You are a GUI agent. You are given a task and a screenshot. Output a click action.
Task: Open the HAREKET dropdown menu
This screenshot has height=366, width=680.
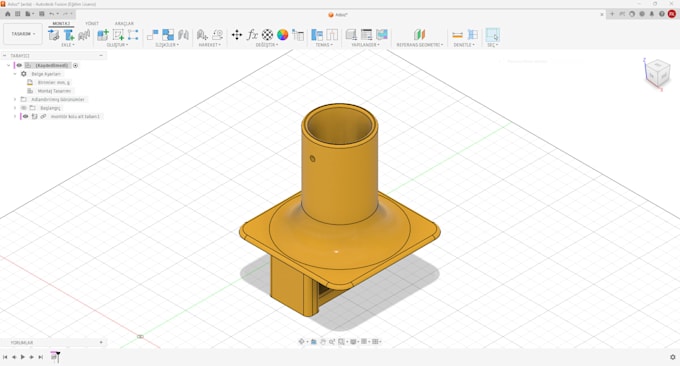(x=210, y=45)
